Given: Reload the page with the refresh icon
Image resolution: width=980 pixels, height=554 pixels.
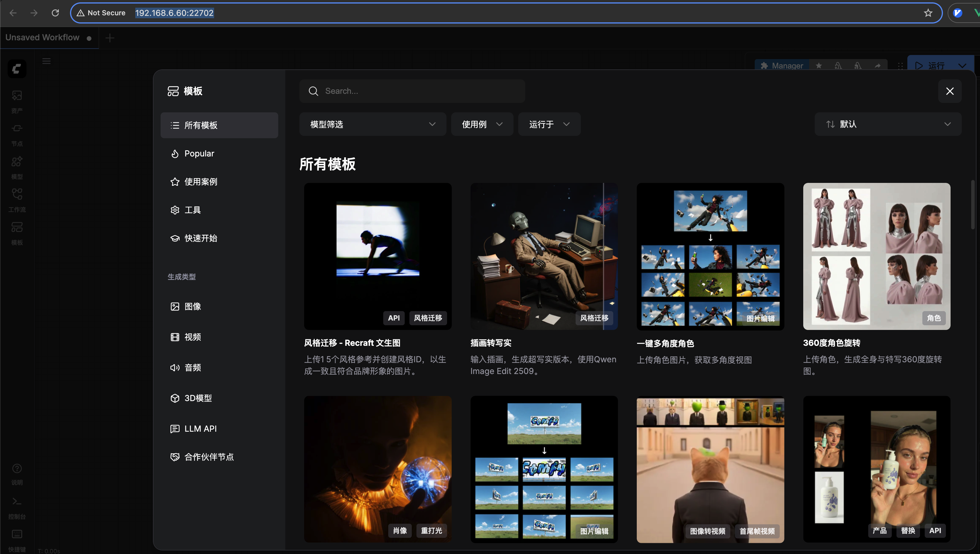Looking at the screenshot, I should 55,13.
